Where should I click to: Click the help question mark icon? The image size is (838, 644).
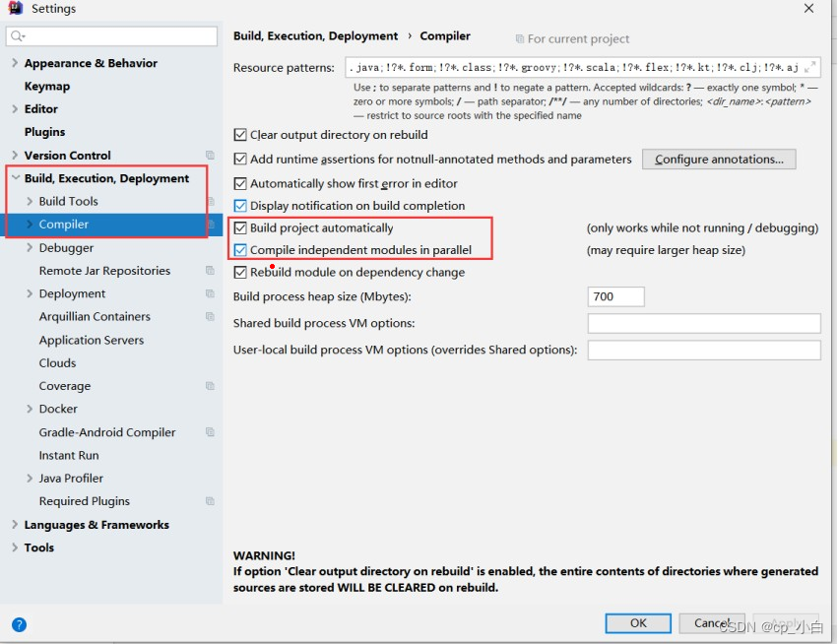pos(19,624)
